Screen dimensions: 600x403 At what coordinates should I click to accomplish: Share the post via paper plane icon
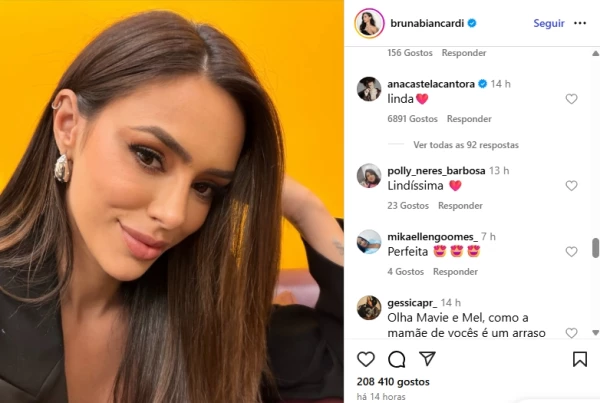[x=427, y=359]
